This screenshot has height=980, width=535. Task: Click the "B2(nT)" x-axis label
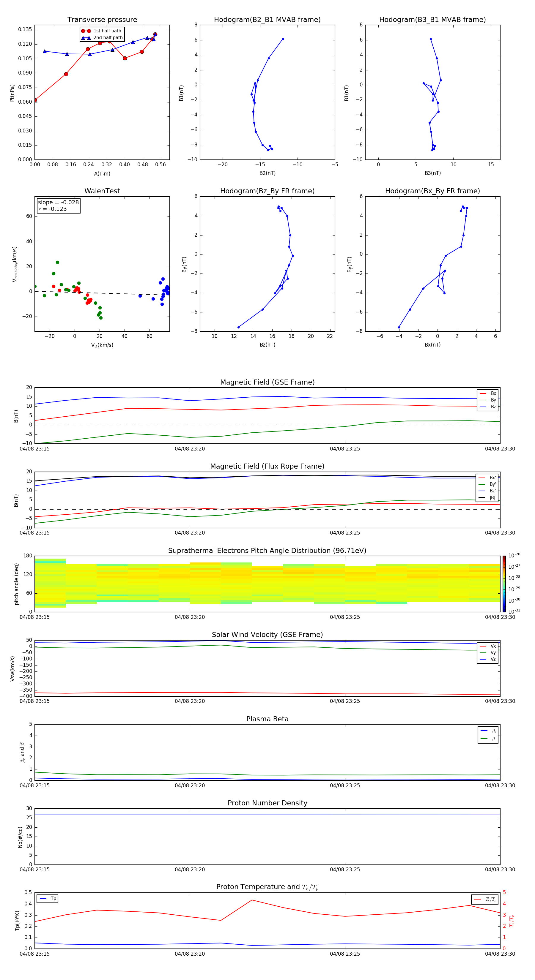tap(267, 173)
